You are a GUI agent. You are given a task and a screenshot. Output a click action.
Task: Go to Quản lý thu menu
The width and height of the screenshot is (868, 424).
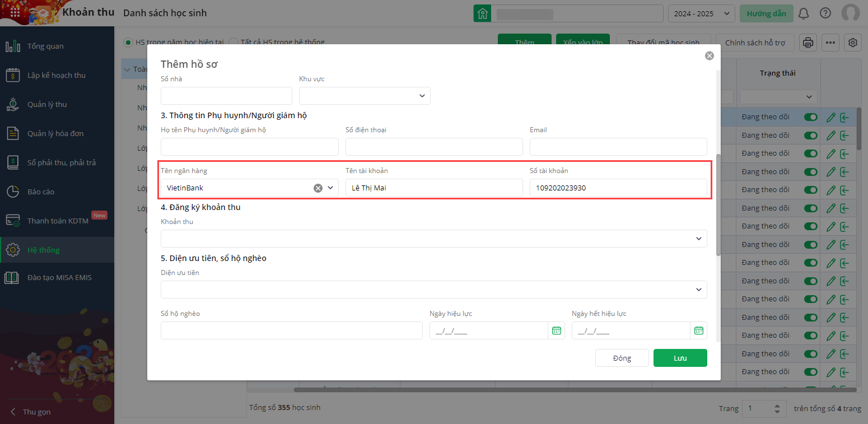46,104
